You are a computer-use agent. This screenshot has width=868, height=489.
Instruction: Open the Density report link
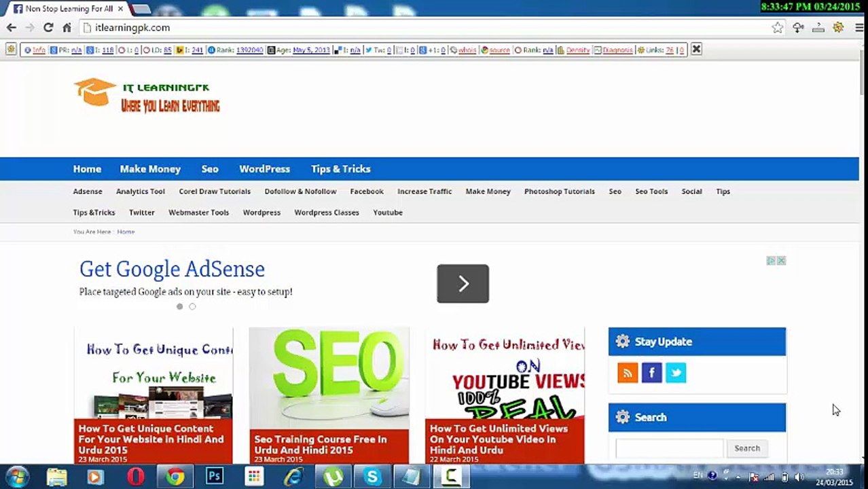pyautogui.click(x=578, y=50)
